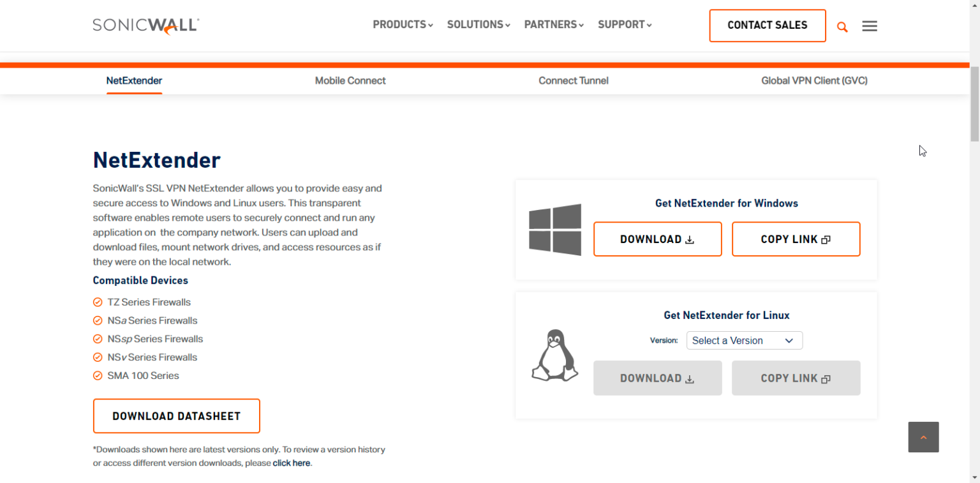Image resolution: width=980 pixels, height=483 pixels.
Task: Follow the 'click here' version history link
Action: click(292, 463)
